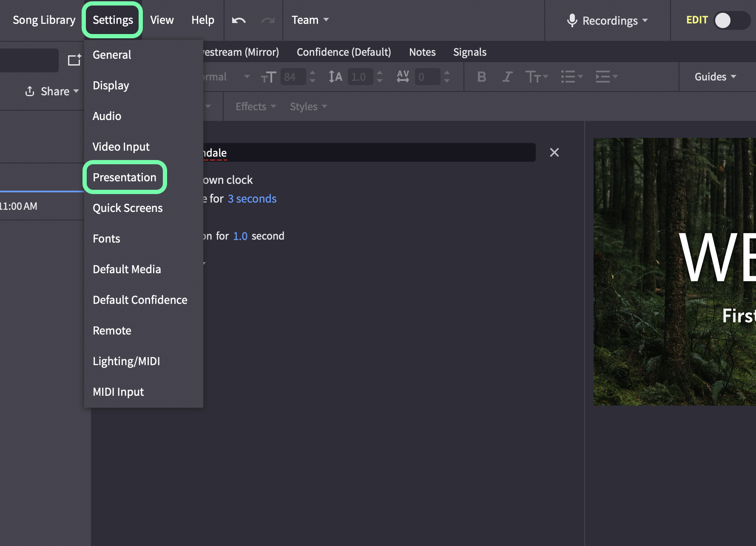Select General in Settings menu
The width and height of the screenshot is (756, 546).
[112, 55]
